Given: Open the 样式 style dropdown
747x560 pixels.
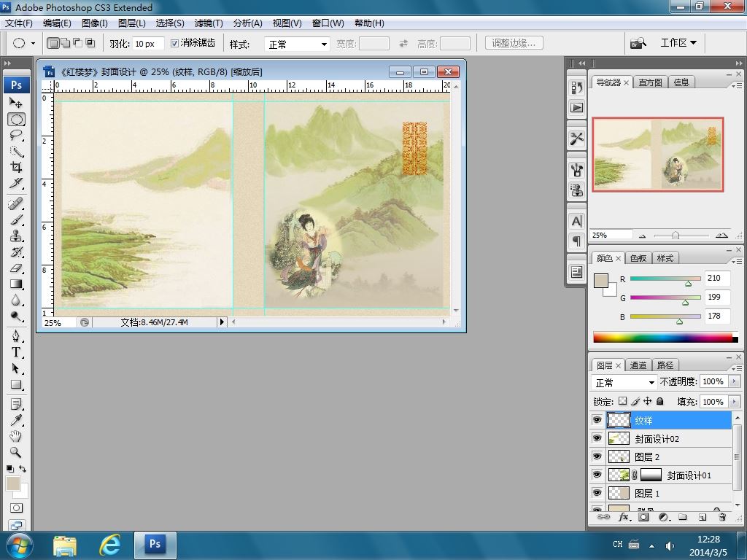Looking at the screenshot, I should pyautogui.click(x=298, y=44).
